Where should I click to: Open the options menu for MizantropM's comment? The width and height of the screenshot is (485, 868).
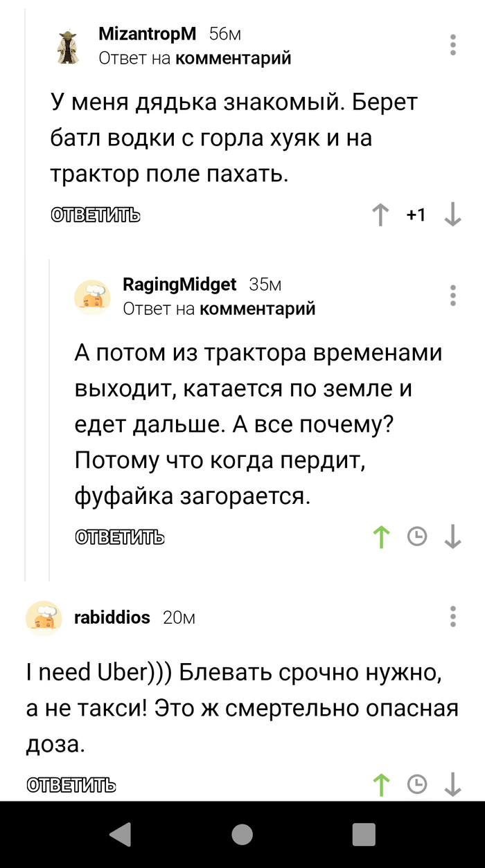(453, 45)
